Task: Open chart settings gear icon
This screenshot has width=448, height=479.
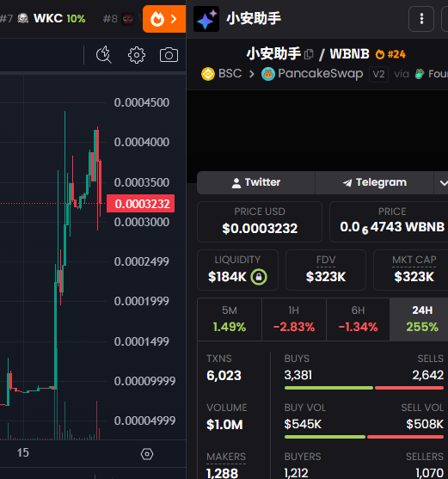Action: [x=137, y=55]
